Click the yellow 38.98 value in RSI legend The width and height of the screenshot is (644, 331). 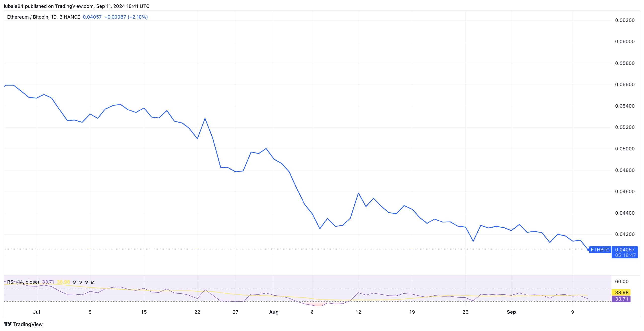click(63, 282)
